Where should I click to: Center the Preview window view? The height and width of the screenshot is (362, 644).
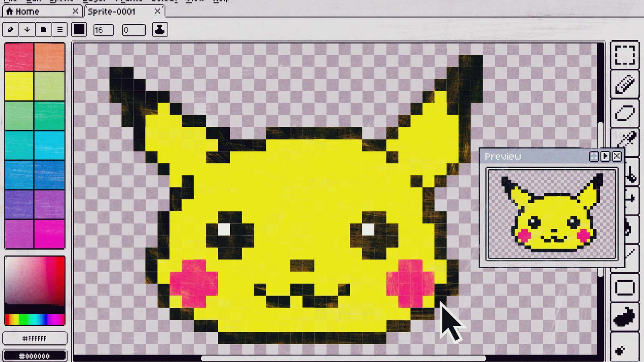coord(594,156)
